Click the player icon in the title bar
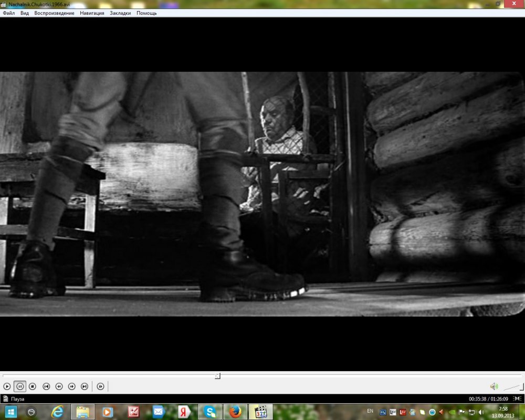This screenshot has height=420, width=525. tap(4, 4)
